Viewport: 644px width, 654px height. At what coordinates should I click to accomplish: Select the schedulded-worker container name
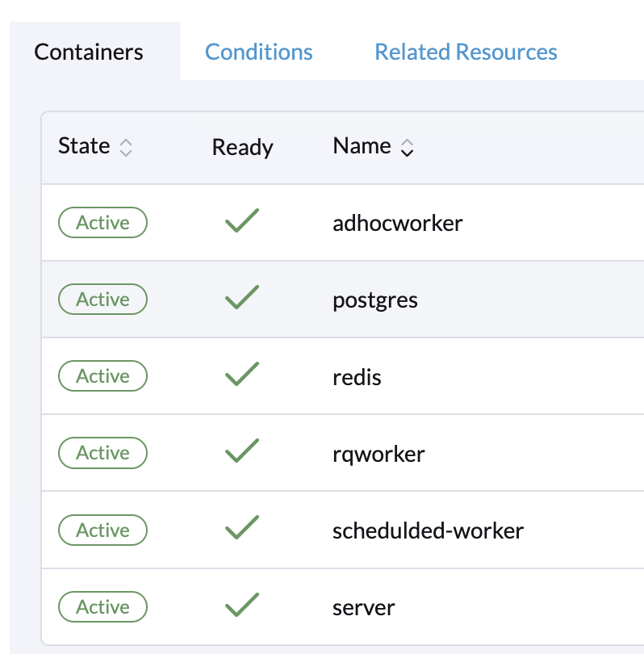tap(428, 531)
